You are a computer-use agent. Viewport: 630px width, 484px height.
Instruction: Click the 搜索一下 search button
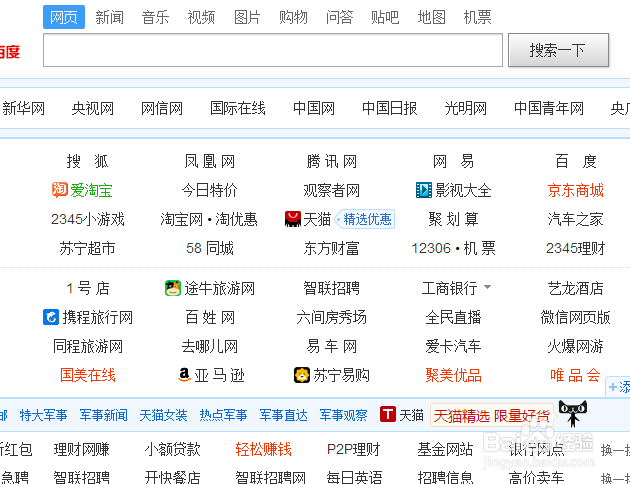point(558,50)
